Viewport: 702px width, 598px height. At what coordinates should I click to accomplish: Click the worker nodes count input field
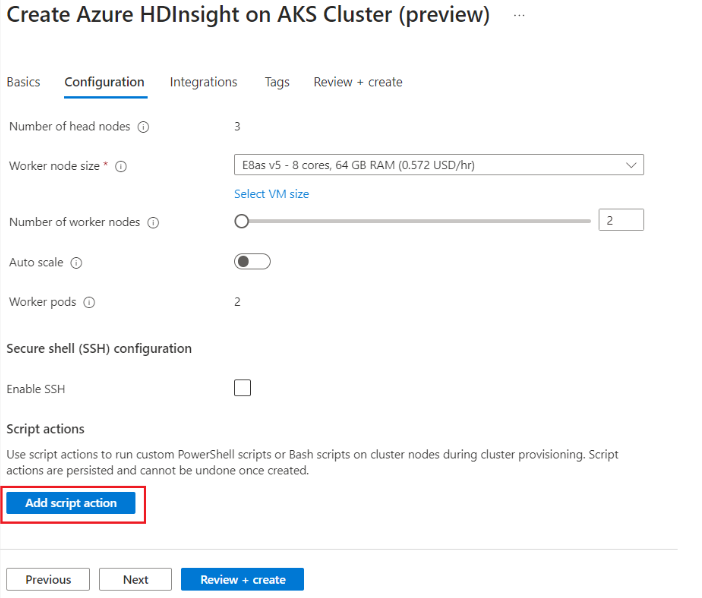point(621,221)
